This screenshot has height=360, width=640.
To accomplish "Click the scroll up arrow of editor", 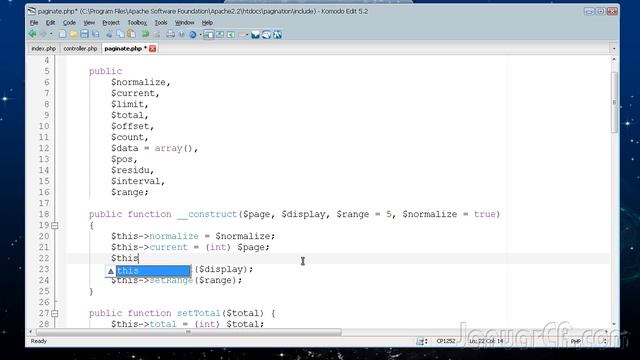I will (614, 59).
